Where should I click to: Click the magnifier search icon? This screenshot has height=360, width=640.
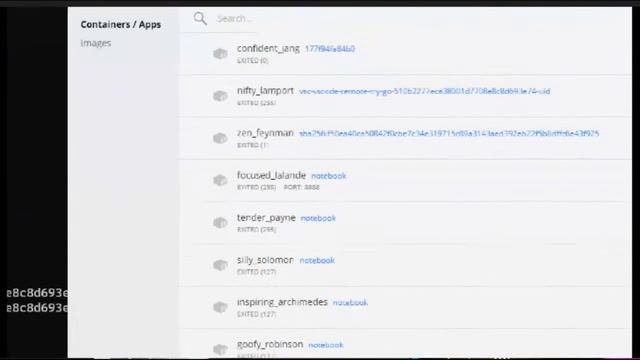200,18
